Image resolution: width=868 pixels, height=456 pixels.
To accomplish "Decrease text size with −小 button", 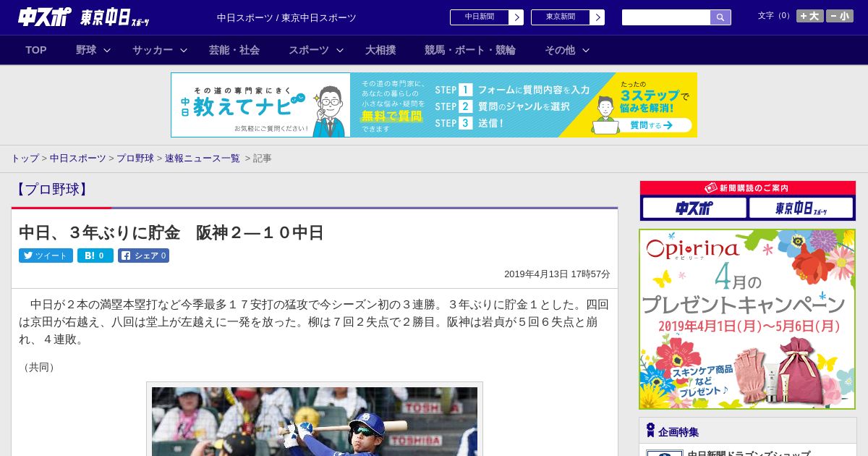I will 840,16.
